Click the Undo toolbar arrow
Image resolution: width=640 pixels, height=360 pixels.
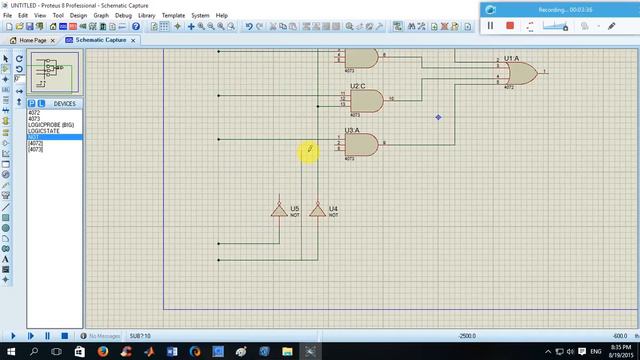[249, 27]
